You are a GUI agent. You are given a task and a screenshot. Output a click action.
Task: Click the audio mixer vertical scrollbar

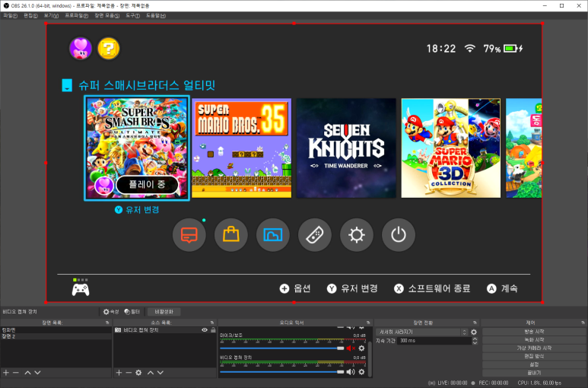point(370,358)
